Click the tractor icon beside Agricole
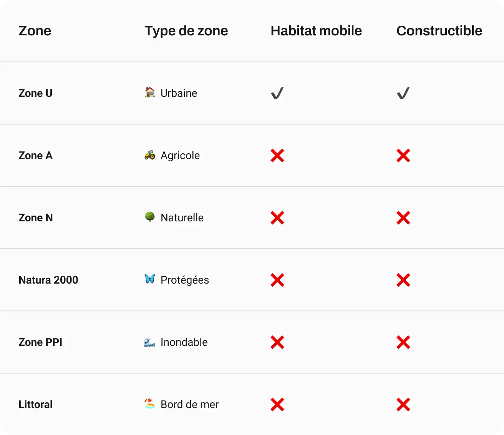504x435 pixels. click(150, 155)
